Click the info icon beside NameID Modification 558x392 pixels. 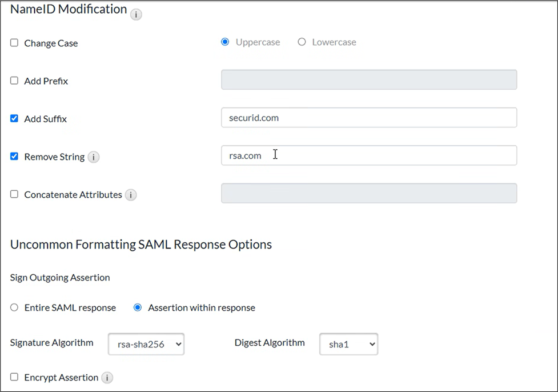(136, 15)
